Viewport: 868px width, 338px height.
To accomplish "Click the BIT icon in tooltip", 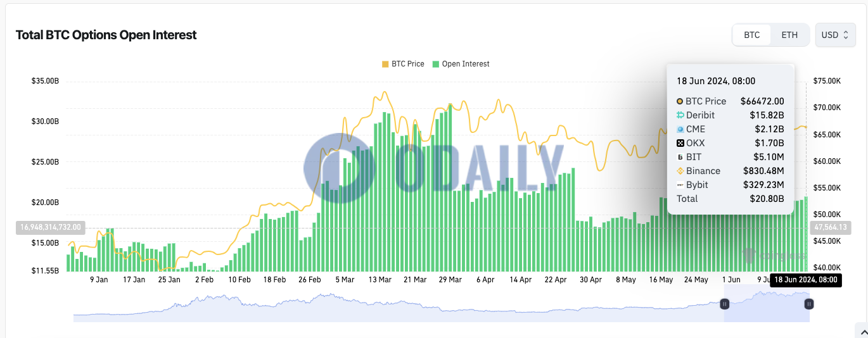I will click(680, 157).
